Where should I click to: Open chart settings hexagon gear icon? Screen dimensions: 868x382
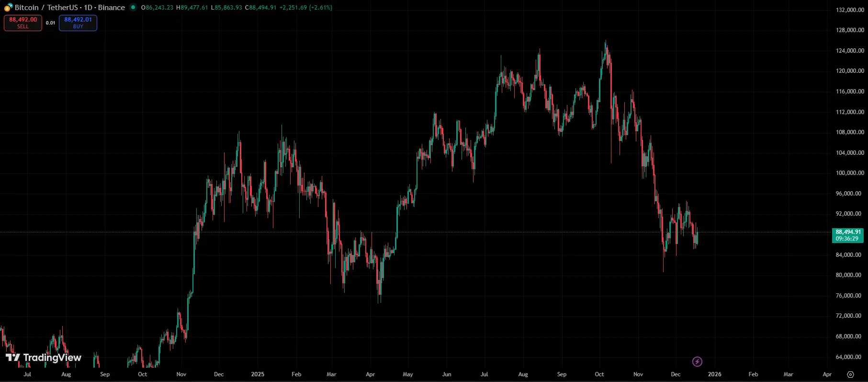pyautogui.click(x=850, y=374)
